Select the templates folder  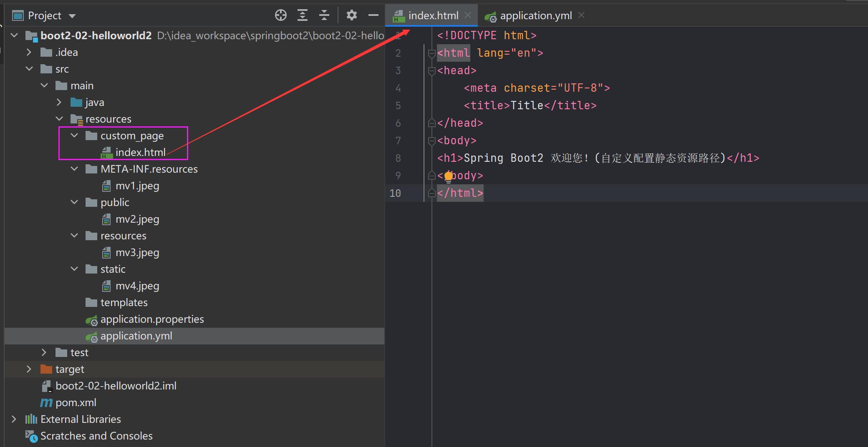(x=124, y=303)
